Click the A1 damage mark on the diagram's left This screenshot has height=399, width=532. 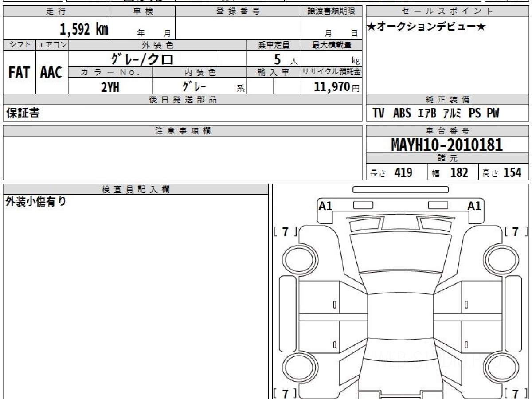[x=325, y=206]
